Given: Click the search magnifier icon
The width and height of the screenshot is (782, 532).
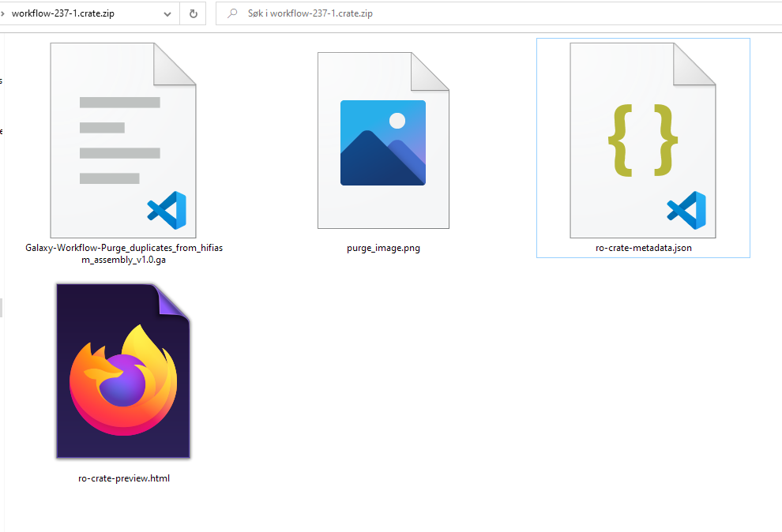Looking at the screenshot, I should [x=232, y=13].
